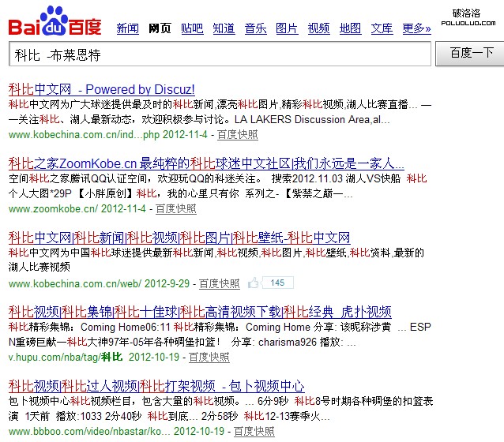Expand the 更多» link
The image size is (504, 442).
click(x=416, y=28)
